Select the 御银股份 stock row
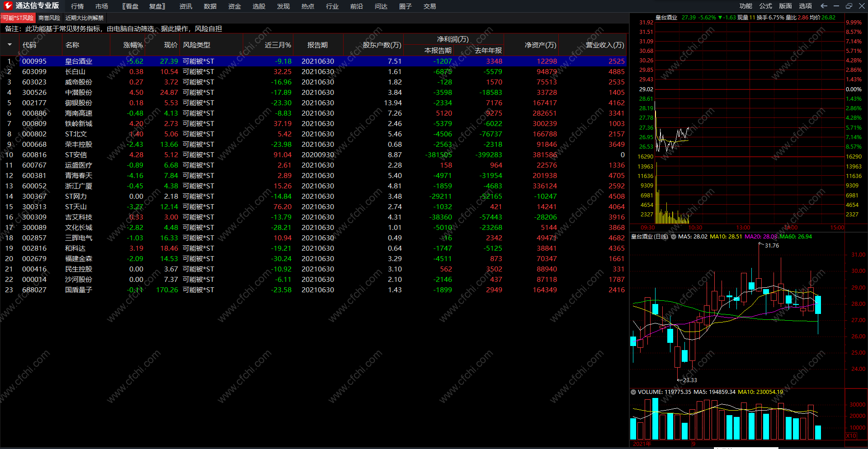868x449 pixels. coord(314,103)
